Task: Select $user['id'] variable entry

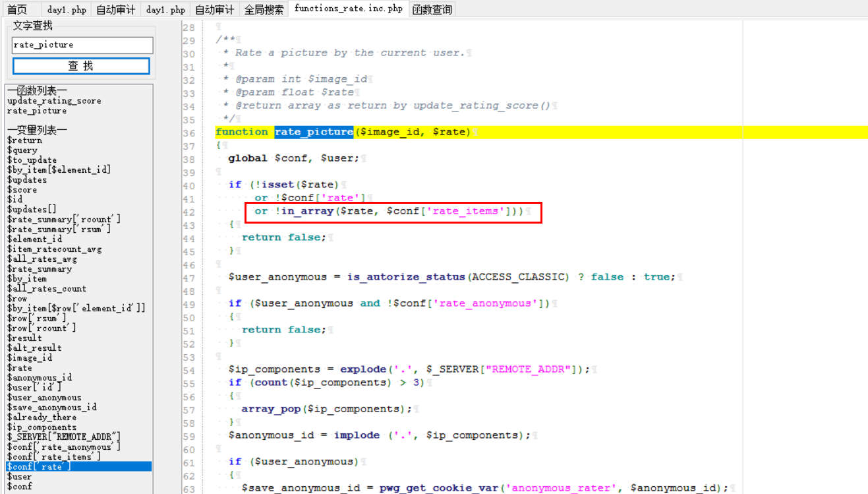Action: click(x=34, y=388)
